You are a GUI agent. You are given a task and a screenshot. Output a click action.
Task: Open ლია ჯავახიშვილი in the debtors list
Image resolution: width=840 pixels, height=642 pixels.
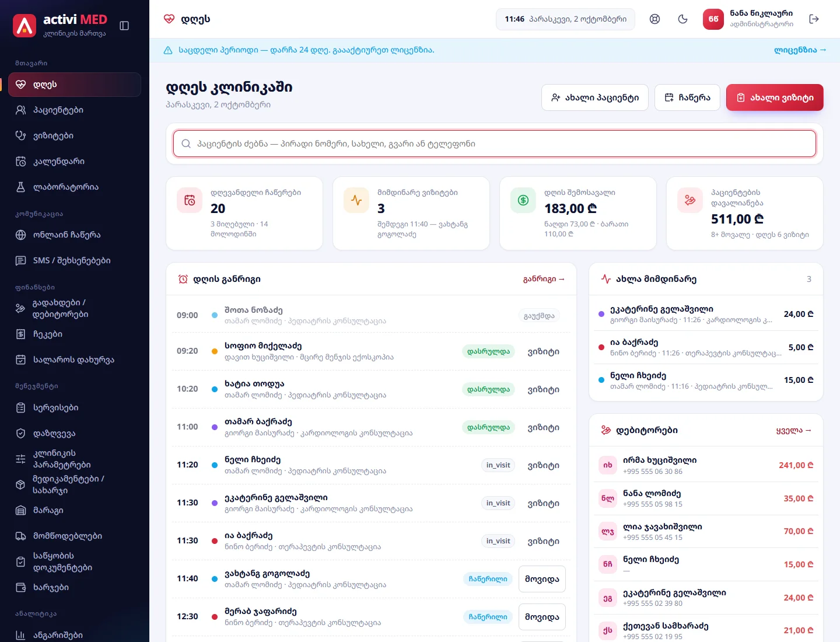[706, 532]
